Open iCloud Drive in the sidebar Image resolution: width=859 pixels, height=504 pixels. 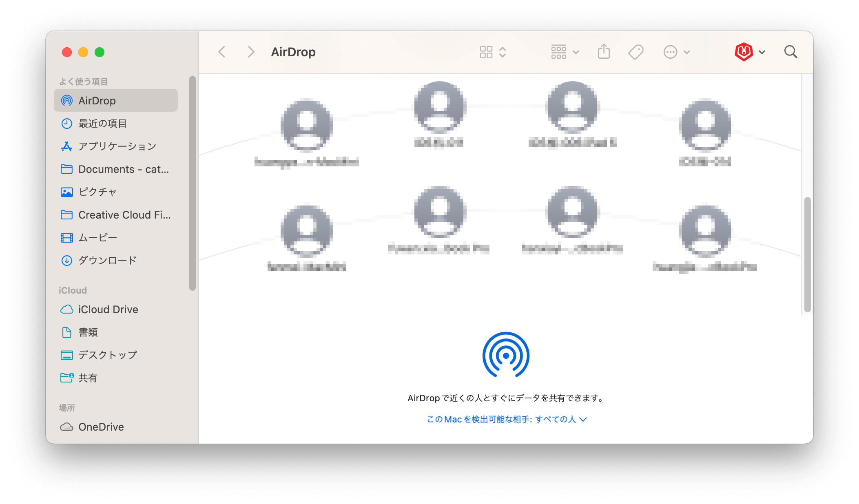116,309
